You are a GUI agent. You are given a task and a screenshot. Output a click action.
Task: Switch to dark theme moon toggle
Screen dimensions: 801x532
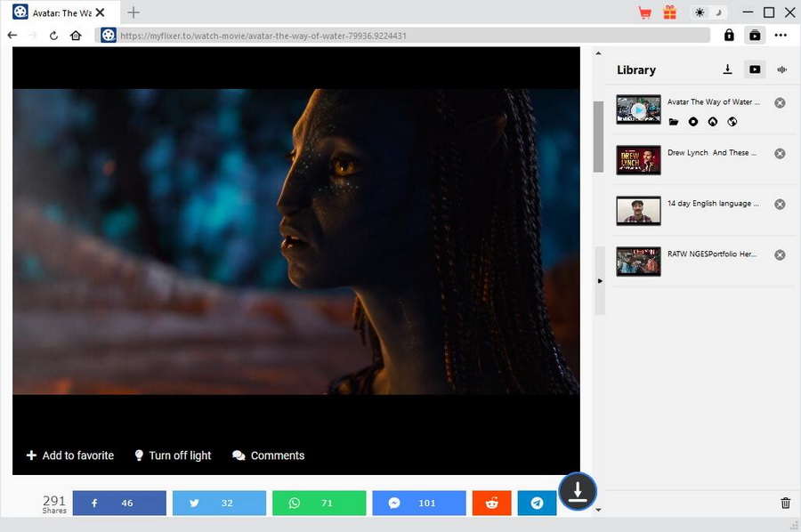point(719,12)
